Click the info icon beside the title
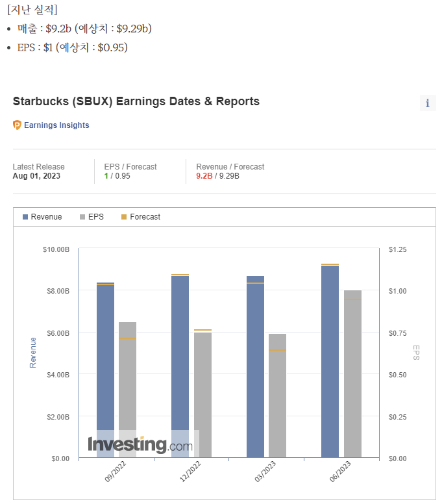The height and width of the screenshot is (504, 442). [428, 103]
